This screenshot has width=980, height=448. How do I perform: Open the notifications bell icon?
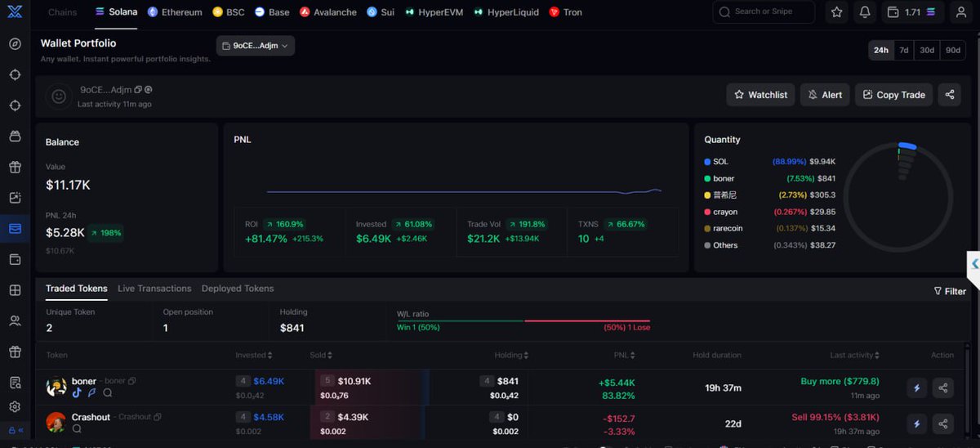coord(865,12)
